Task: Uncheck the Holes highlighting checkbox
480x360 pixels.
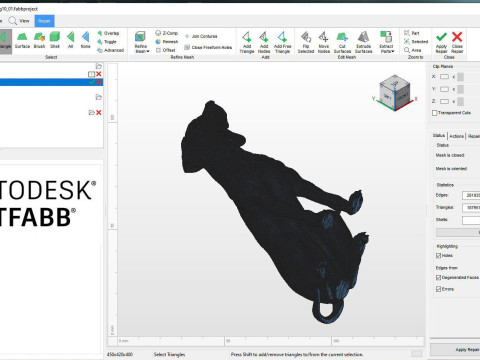Action: point(439,256)
